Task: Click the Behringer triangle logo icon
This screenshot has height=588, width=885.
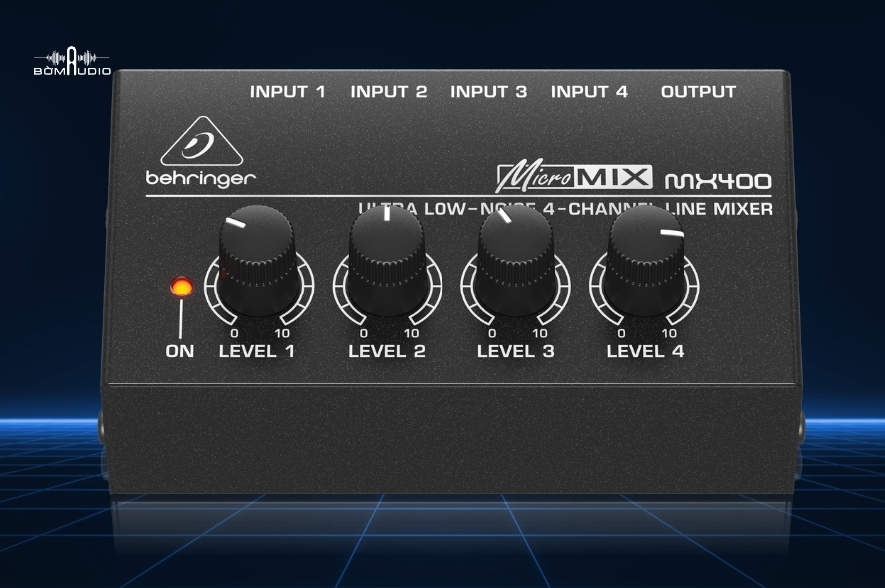Action: tap(201, 141)
